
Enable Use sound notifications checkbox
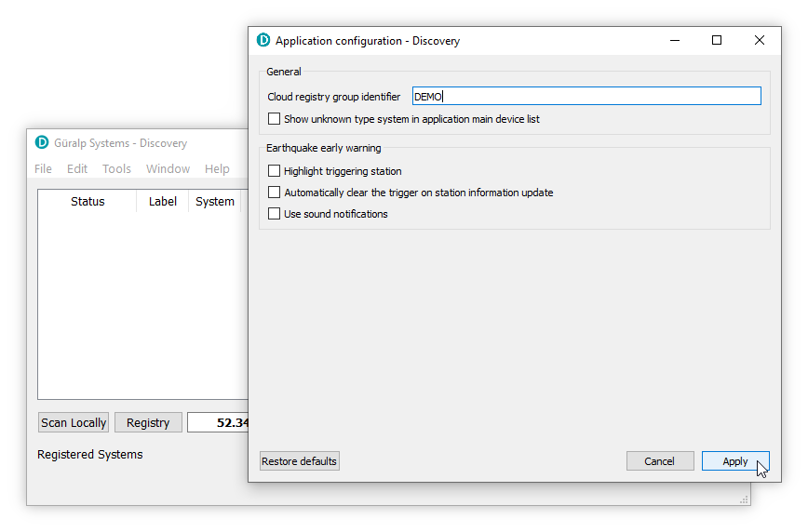tap(274, 214)
